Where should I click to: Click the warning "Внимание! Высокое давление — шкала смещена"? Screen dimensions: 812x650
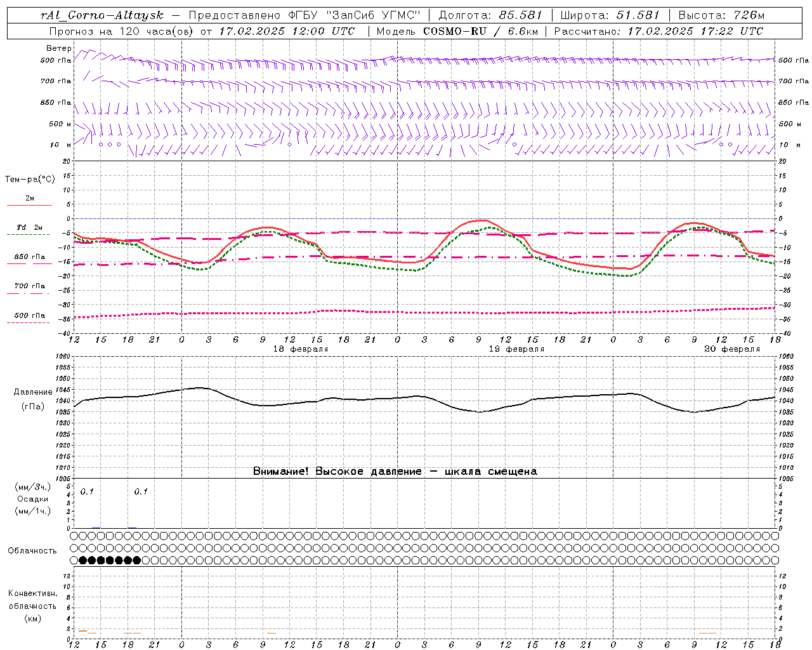[x=395, y=471]
